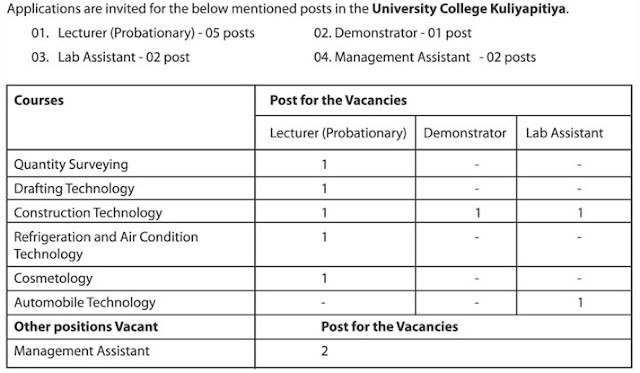Image resolution: width=640 pixels, height=373 pixels.
Task: Select the 'Lecturer (Probationary)' column header
Action: (338, 133)
